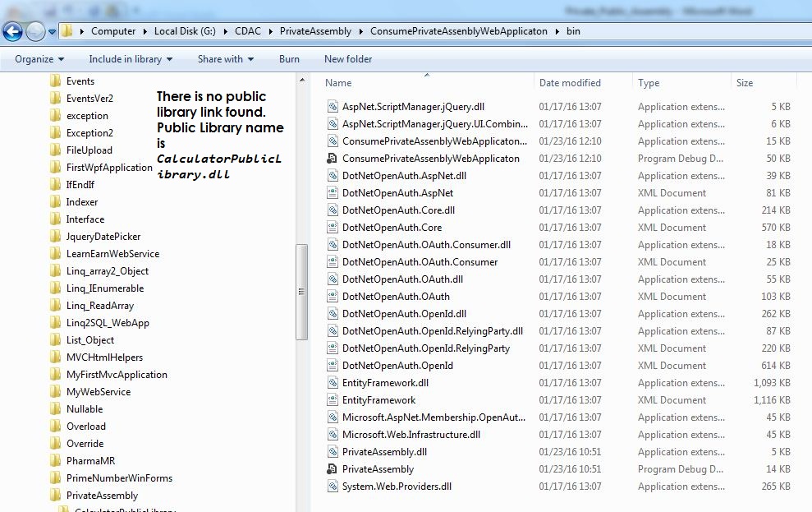Click the Burn toolbar button
The width and height of the screenshot is (812, 512).
289,59
